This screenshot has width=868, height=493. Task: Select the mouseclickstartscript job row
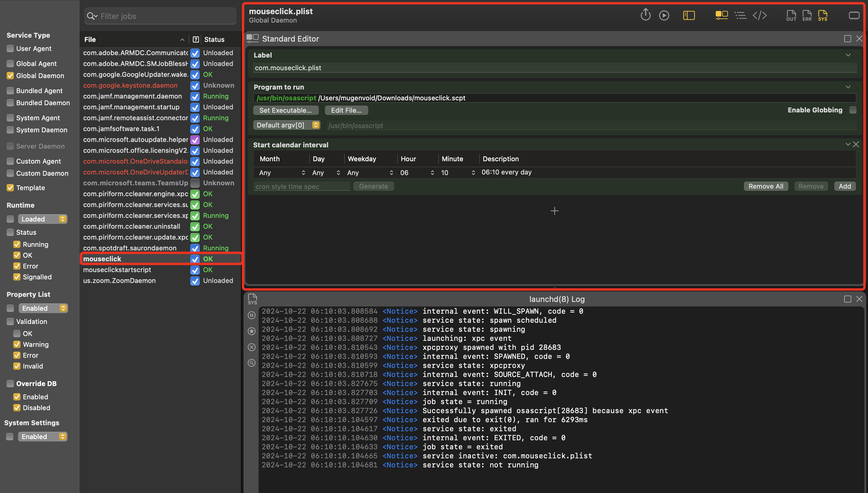(160, 270)
